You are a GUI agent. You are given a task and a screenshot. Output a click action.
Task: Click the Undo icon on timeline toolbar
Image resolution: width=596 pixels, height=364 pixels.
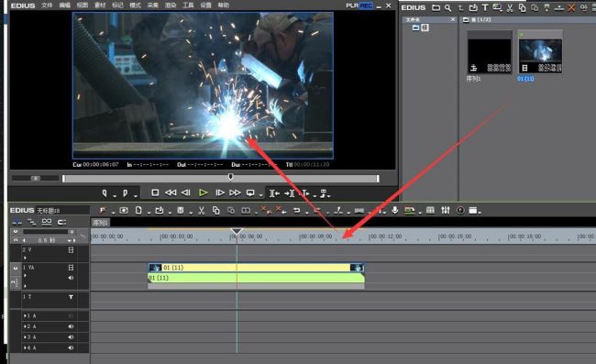coord(296,210)
